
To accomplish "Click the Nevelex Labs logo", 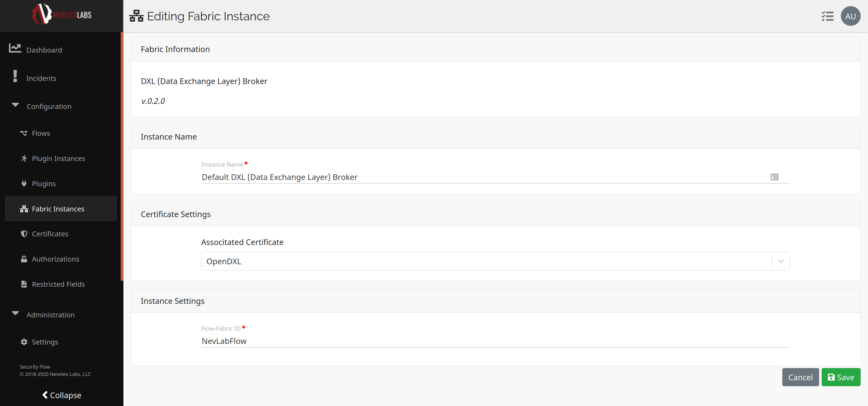I will [x=62, y=15].
